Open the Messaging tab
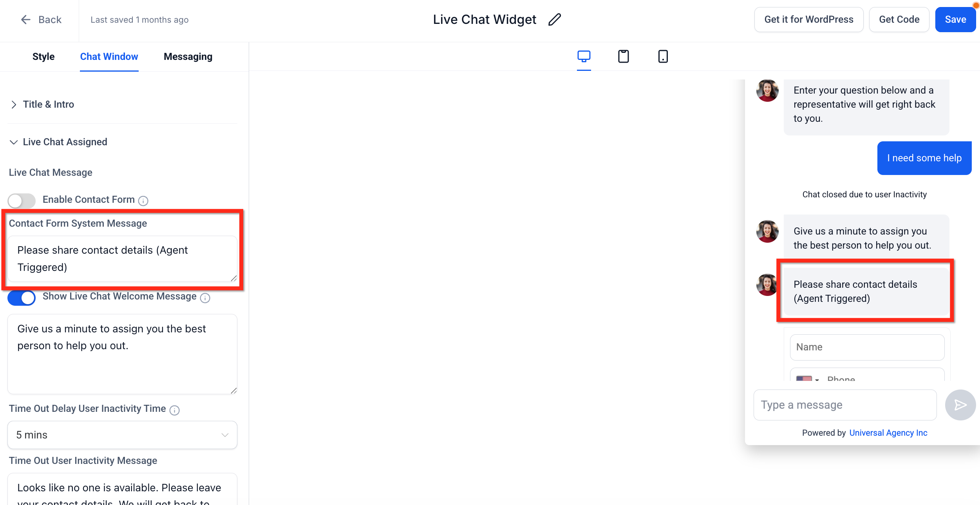Screen dimensions: 980x505 (188, 57)
